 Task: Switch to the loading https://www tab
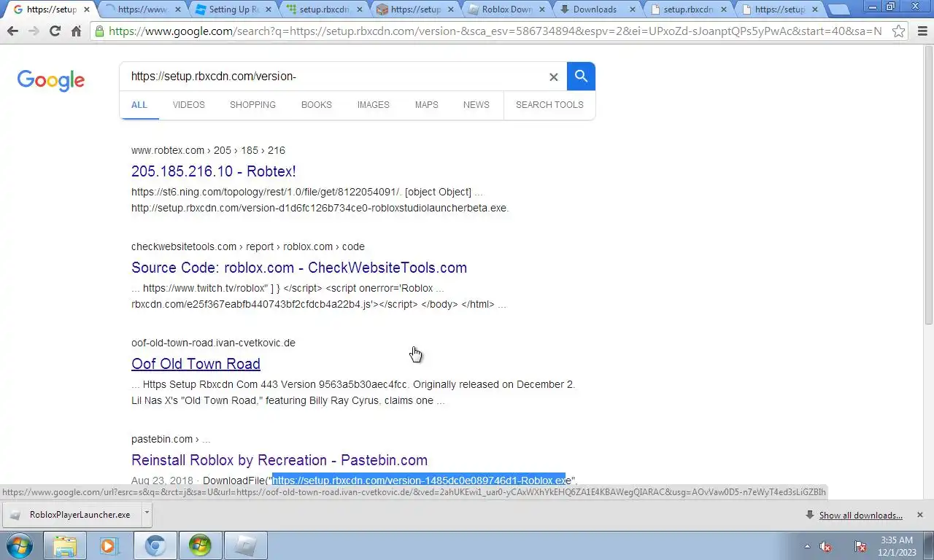(x=142, y=9)
